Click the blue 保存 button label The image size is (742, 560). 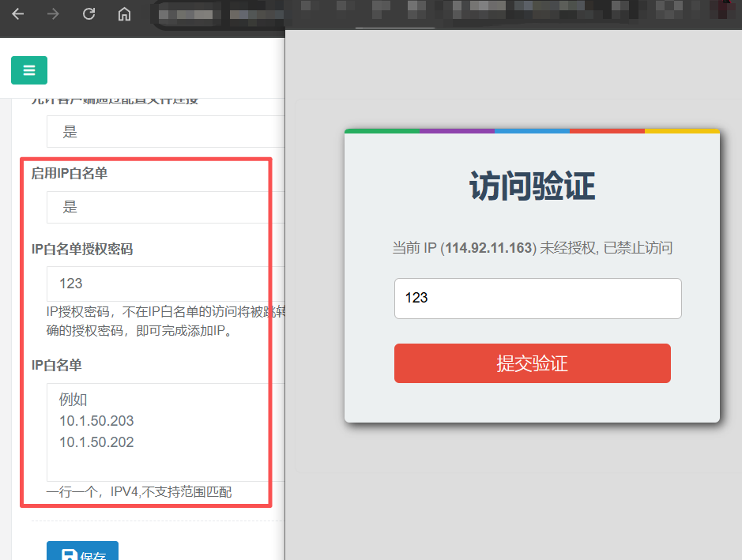(x=92, y=556)
